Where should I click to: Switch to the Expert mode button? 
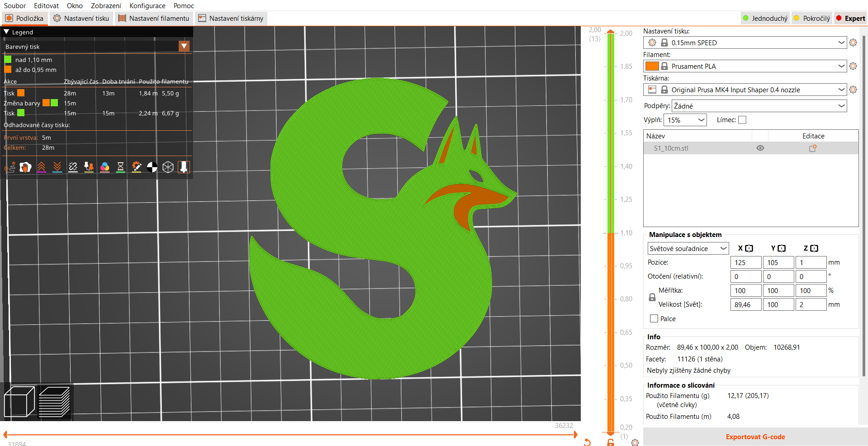point(854,18)
